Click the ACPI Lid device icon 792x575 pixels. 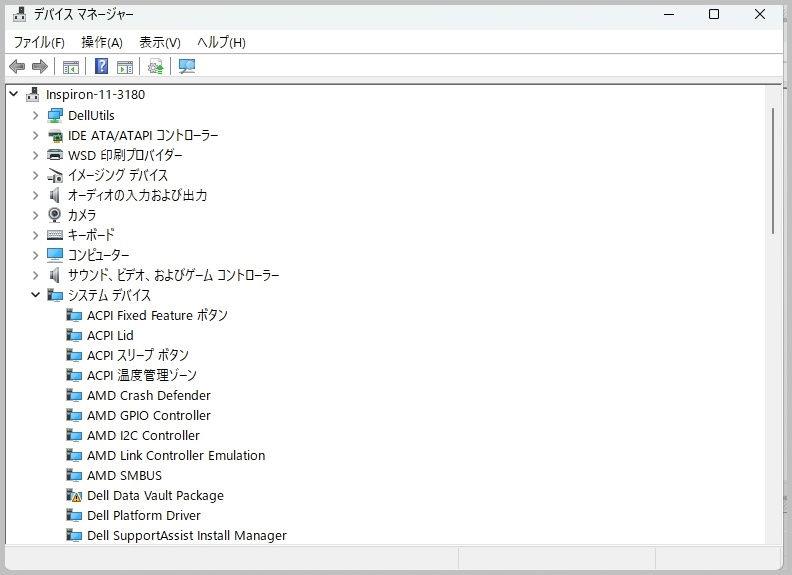pos(74,336)
